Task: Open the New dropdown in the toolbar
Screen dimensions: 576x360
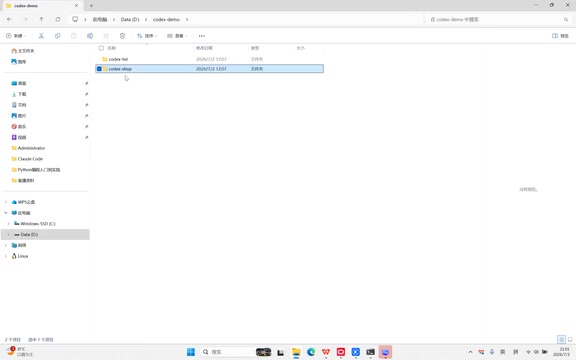Action: [x=16, y=36]
